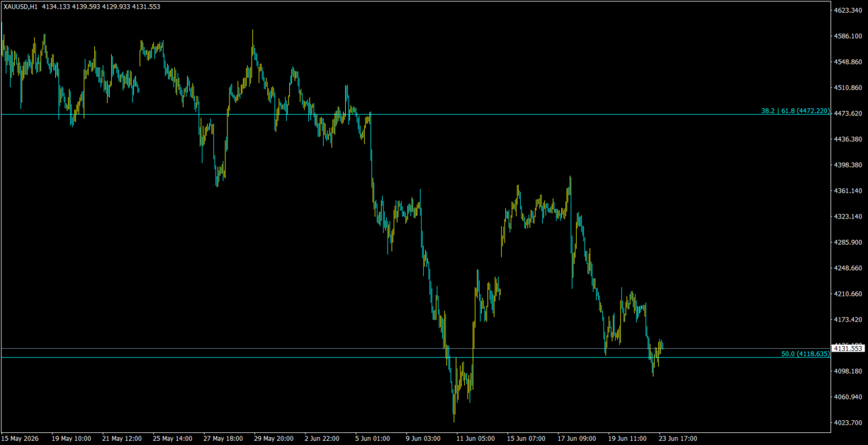Click the 25 May 14:00 time label
The width and height of the screenshot is (868, 445).
[x=172, y=438]
